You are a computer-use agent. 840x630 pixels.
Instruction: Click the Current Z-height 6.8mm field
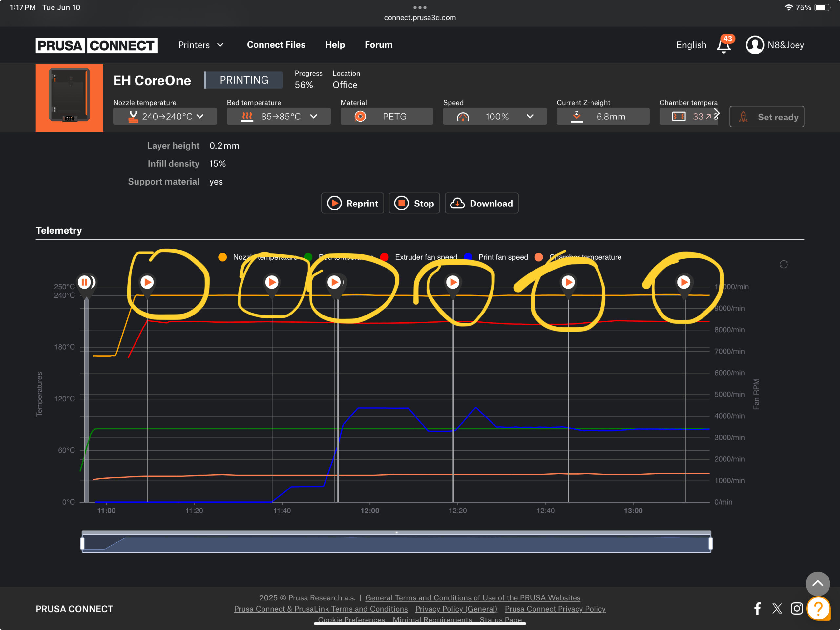pos(603,116)
